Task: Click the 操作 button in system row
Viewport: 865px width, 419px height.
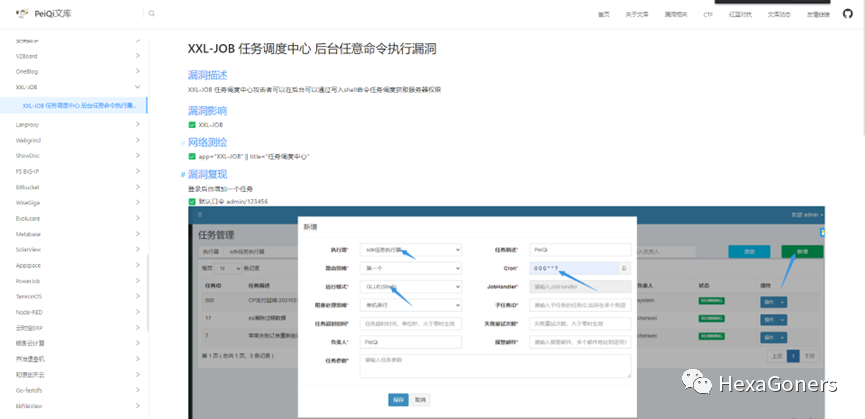Action: point(773,302)
